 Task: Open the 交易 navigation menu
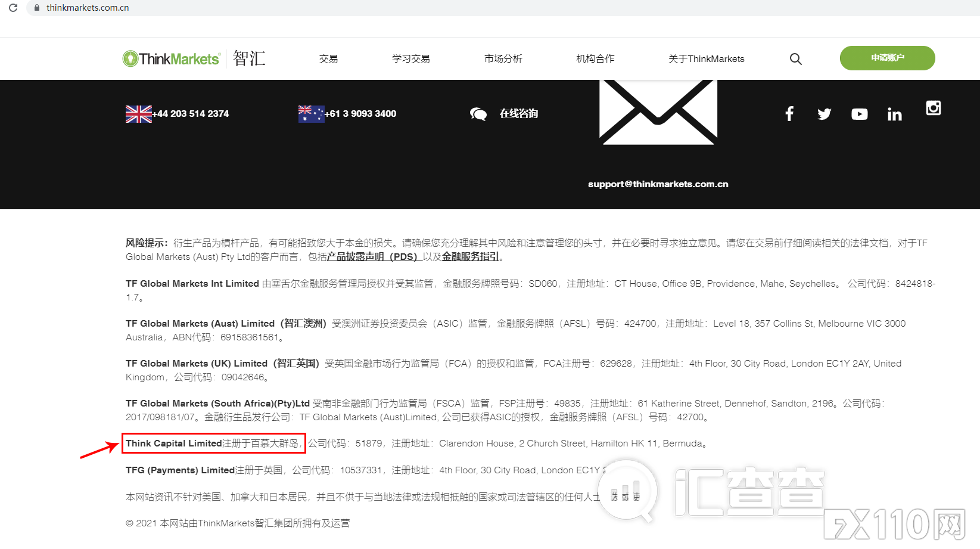[x=328, y=58]
